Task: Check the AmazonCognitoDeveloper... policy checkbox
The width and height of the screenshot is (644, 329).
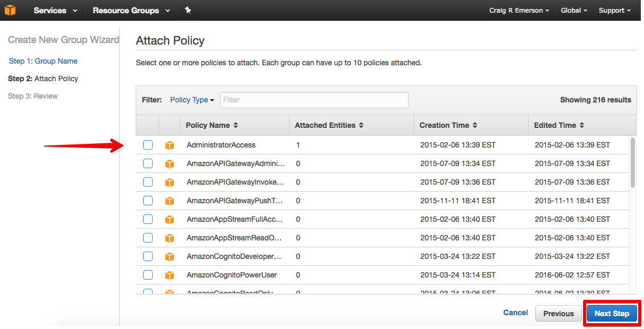Action: point(148,256)
